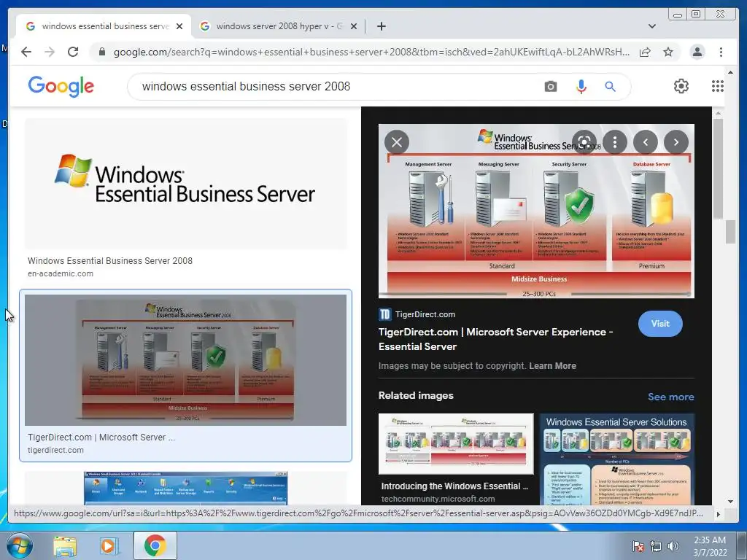Open the Chrome profile avatar
The width and height of the screenshot is (747, 560).
697,52
